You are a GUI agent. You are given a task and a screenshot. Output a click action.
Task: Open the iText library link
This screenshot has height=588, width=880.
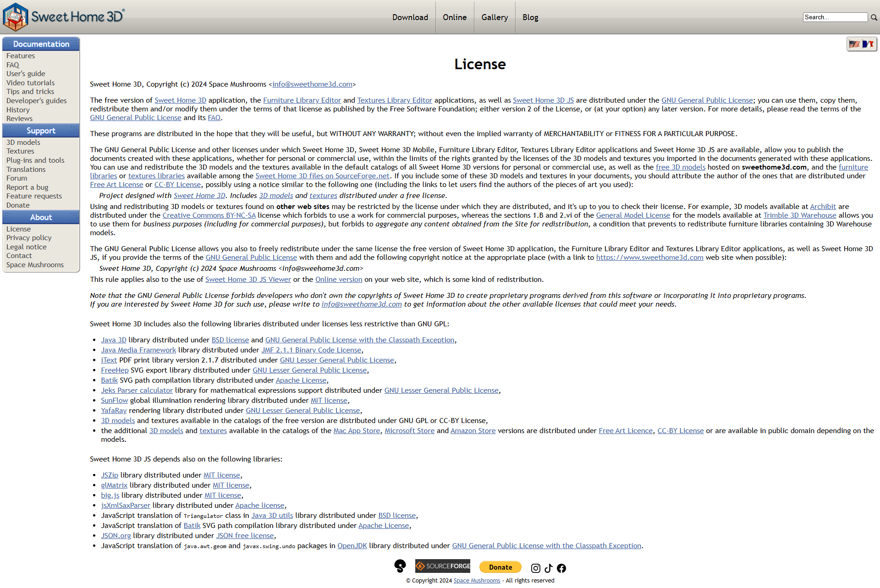109,360
